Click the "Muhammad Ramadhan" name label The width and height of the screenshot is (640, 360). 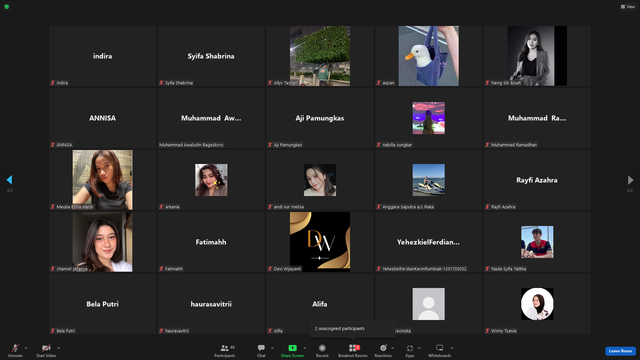(x=514, y=145)
